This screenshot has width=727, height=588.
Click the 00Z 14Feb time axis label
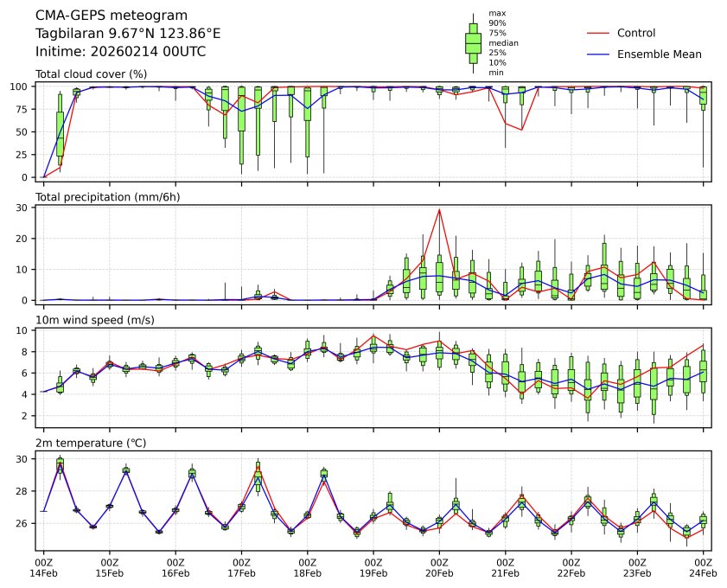tap(43, 566)
